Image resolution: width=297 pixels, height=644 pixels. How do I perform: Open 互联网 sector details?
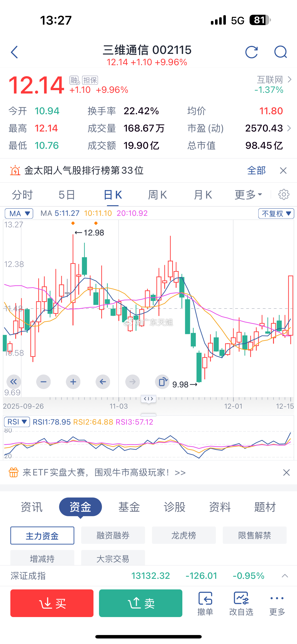[274, 80]
